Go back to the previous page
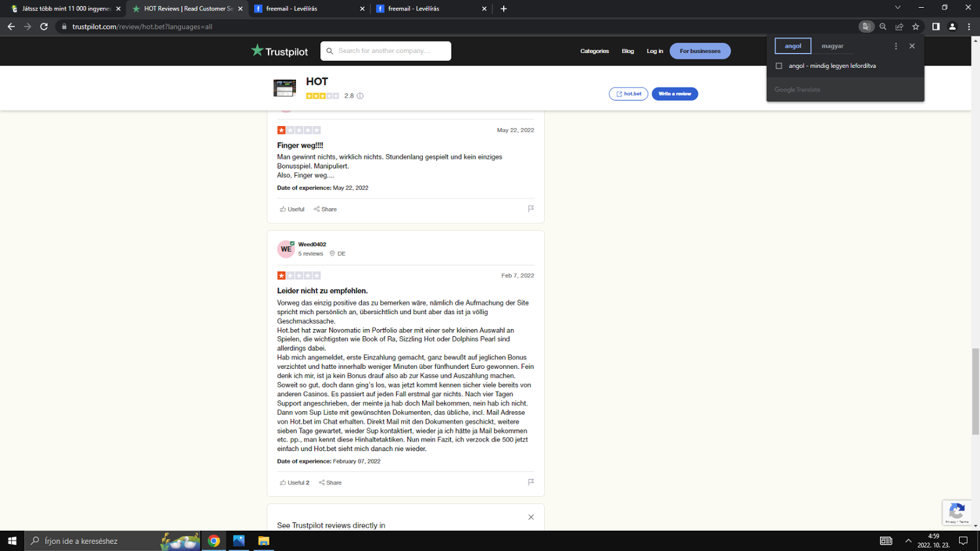980x551 pixels. [x=11, y=27]
